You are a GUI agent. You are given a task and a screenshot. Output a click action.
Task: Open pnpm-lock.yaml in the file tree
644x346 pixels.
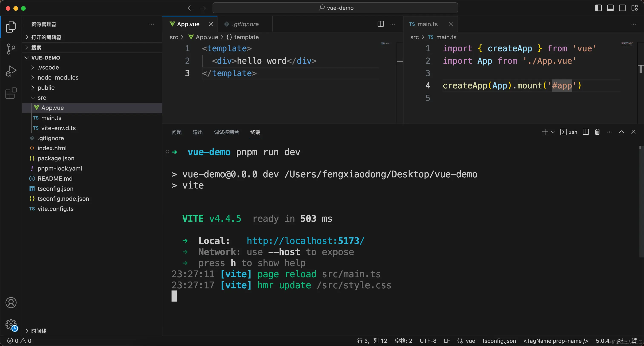click(92, 168)
